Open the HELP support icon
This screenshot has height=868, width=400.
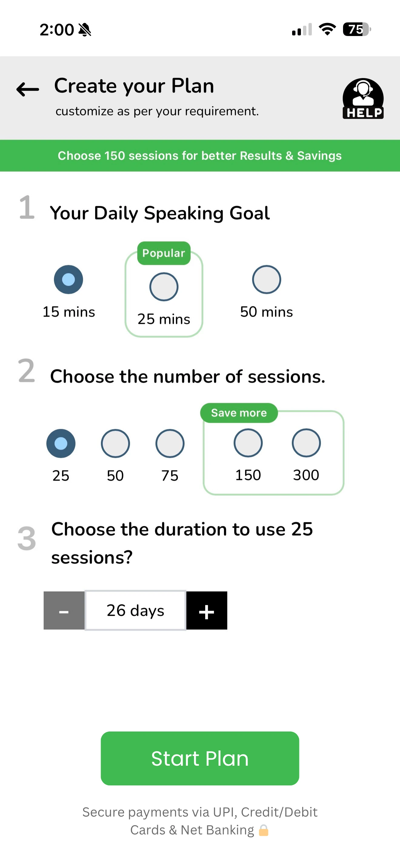tap(363, 99)
